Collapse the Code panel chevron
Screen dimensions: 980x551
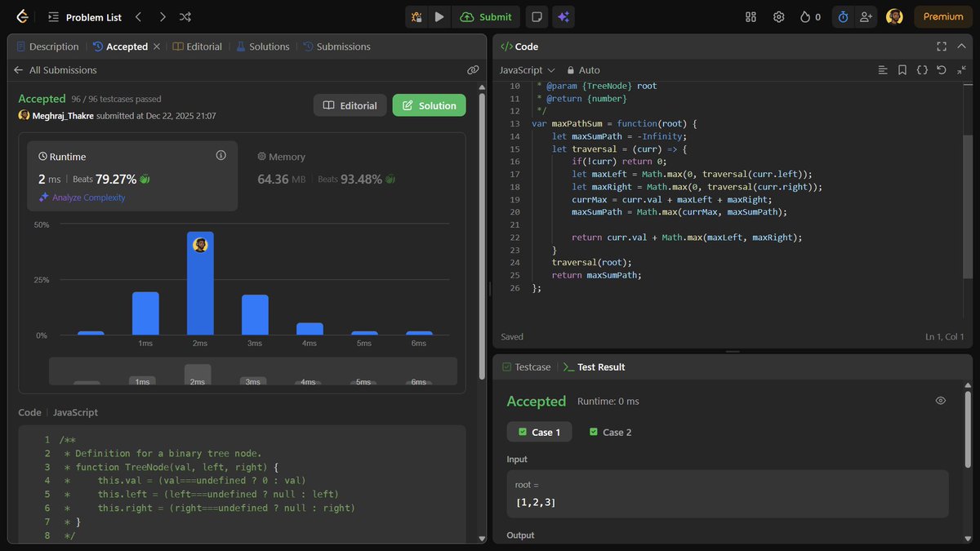pos(961,47)
